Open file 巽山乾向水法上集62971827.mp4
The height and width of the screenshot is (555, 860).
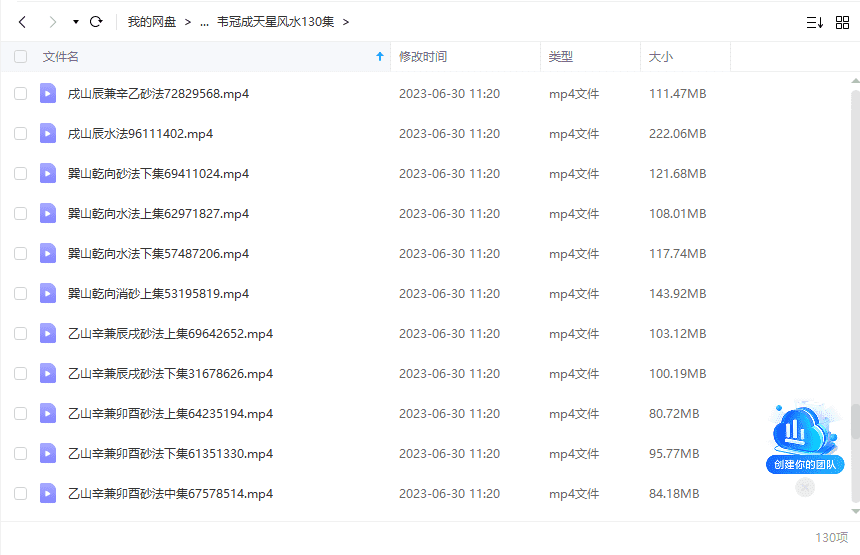click(158, 213)
